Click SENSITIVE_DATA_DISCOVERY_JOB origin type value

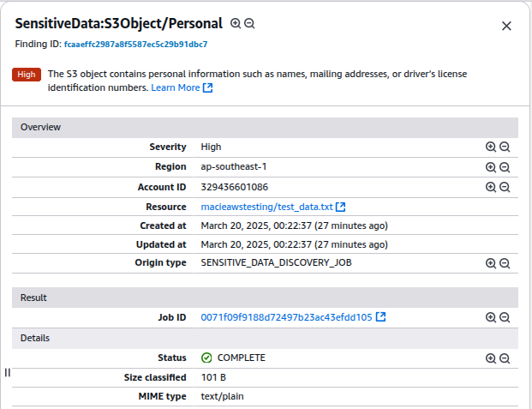coord(276,262)
